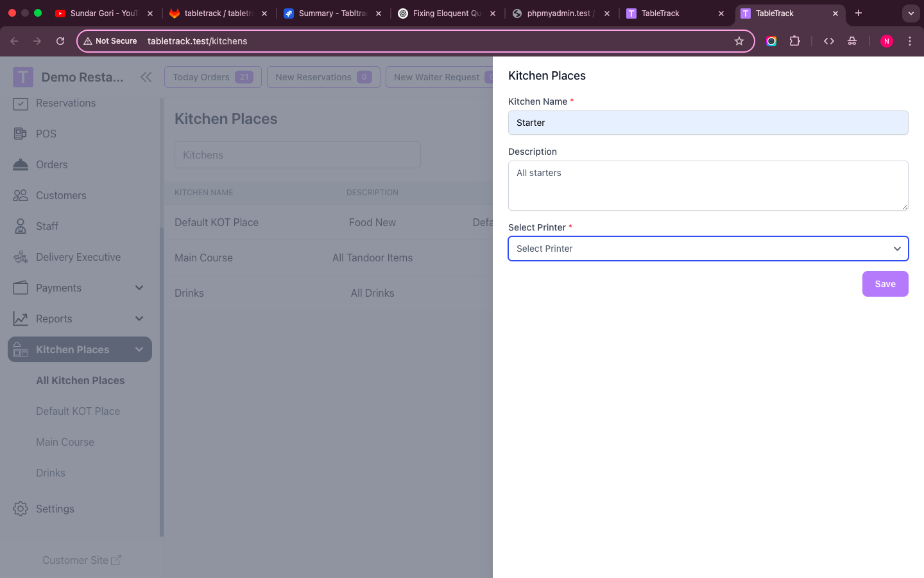Open the Kitchen Places icon in sidebar

point(20,349)
